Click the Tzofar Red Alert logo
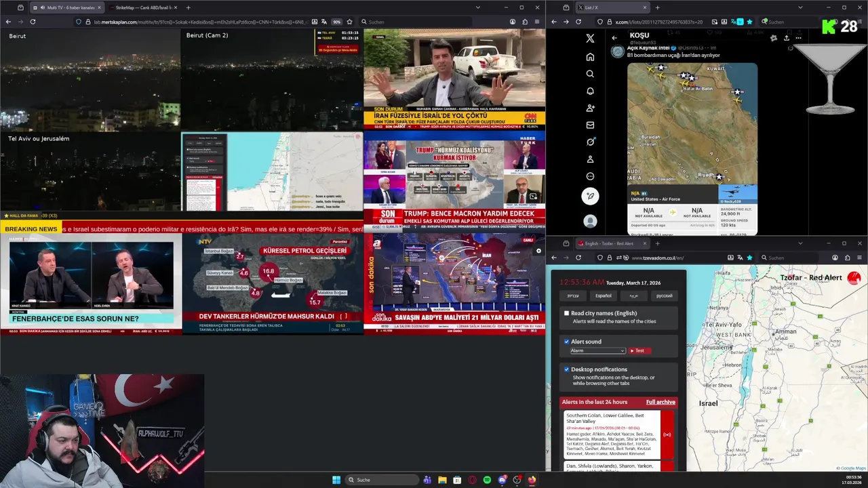This screenshot has width=868, height=488. (x=854, y=277)
